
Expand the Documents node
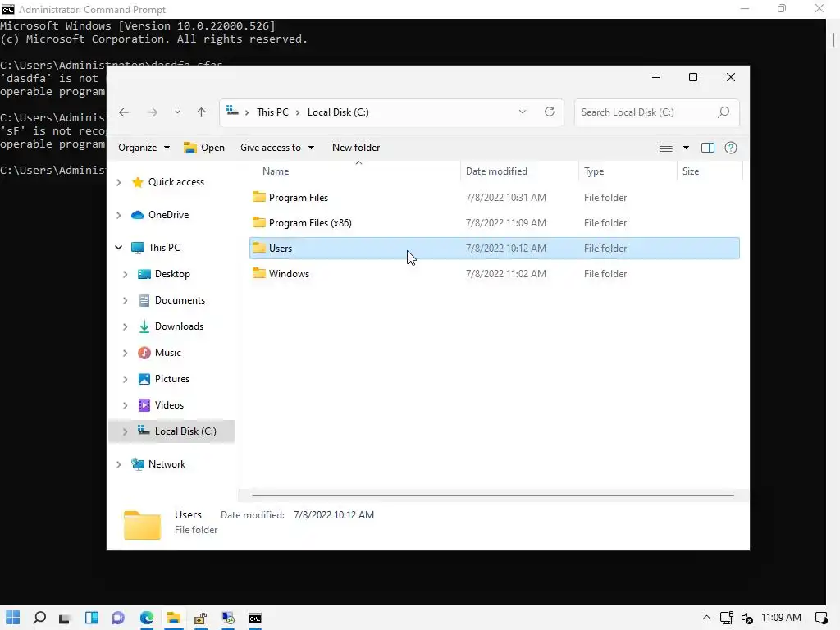point(125,300)
